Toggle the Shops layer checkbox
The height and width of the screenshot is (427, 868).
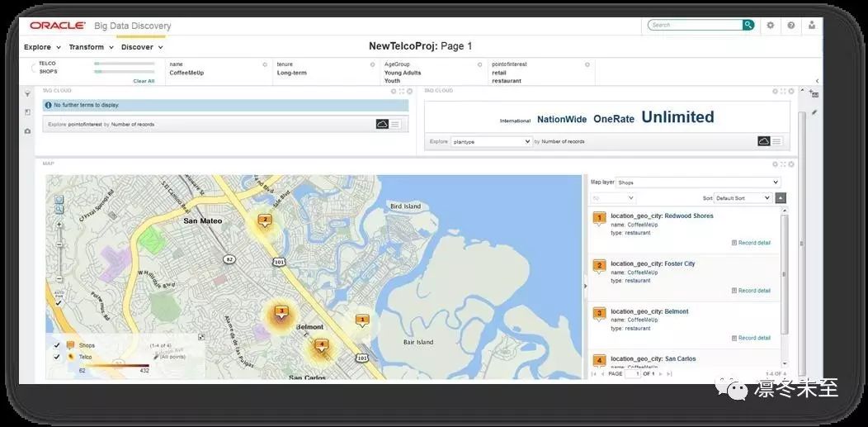pyautogui.click(x=56, y=345)
